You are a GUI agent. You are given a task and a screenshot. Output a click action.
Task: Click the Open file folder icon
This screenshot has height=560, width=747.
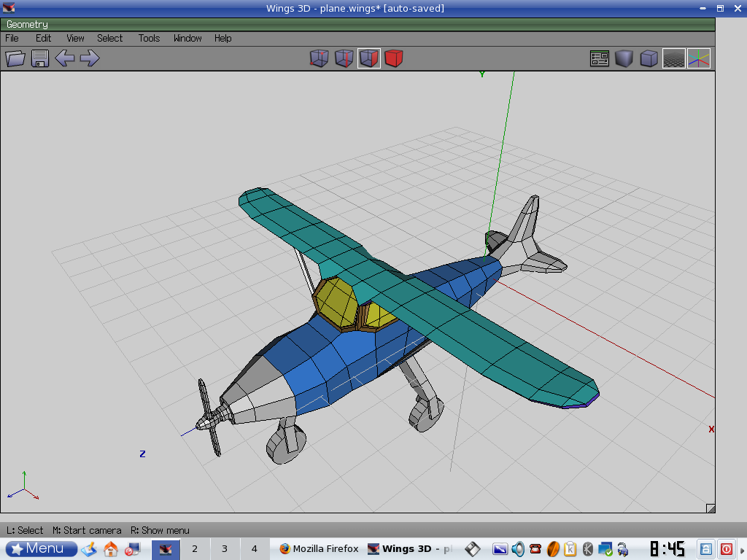[15, 58]
